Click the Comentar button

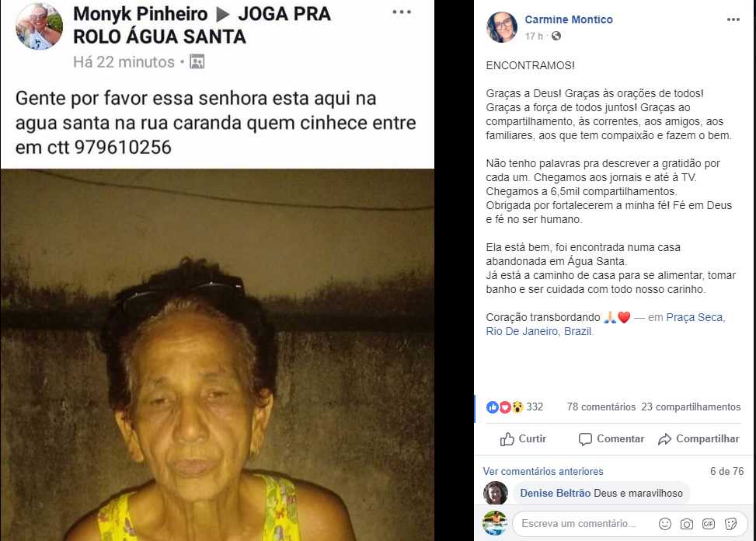(611, 438)
